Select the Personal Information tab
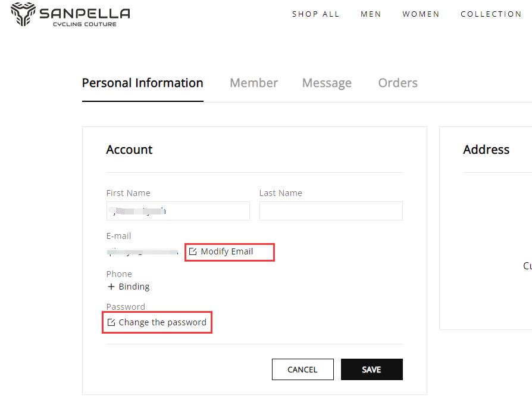This screenshot has height=398, width=532. [x=142, y=83]
